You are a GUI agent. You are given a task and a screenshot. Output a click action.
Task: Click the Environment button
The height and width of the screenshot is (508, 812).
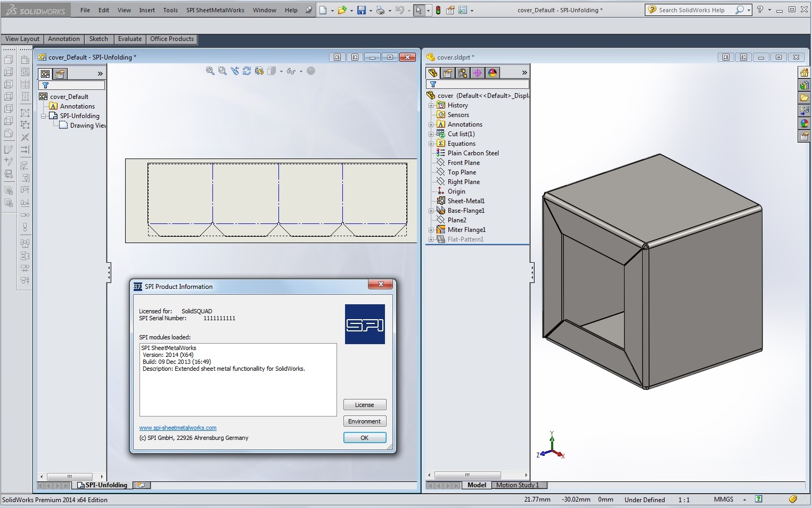365,421
